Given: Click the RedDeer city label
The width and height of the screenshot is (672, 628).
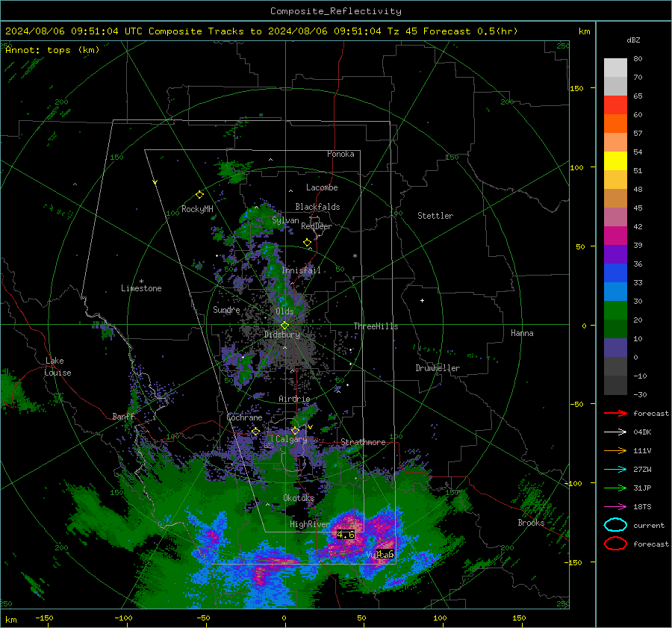Looking at the screenshot, I should (x=317, y=226).
